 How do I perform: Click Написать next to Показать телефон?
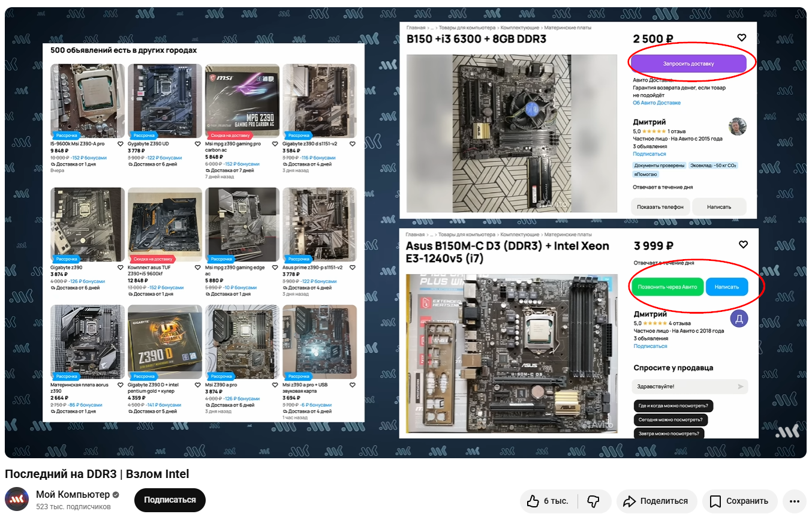click(x=719, y=207)
